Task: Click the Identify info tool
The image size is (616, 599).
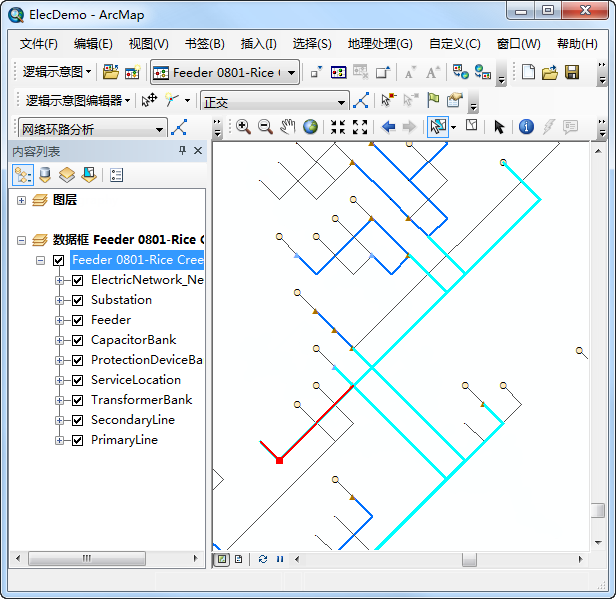Action: coord(526,127)
